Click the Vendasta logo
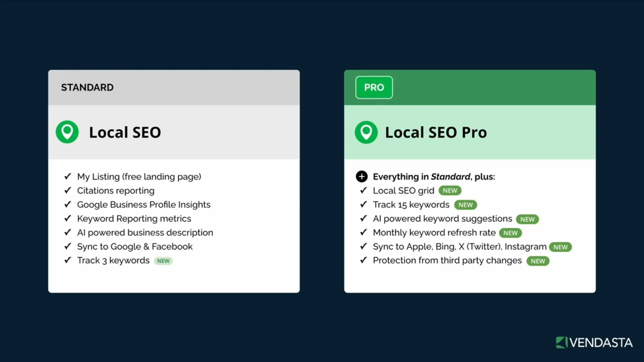The image size is (644, 362). (x=594, y=343)
